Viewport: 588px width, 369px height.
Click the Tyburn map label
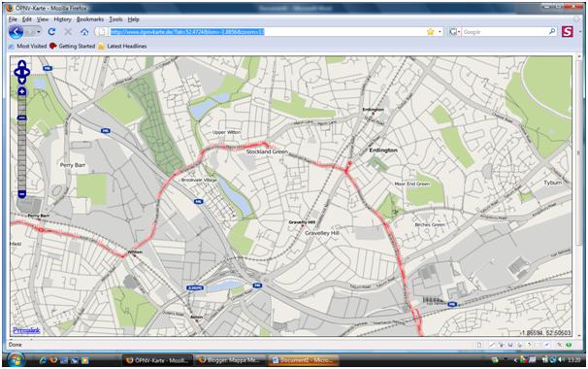coord(553,183)
